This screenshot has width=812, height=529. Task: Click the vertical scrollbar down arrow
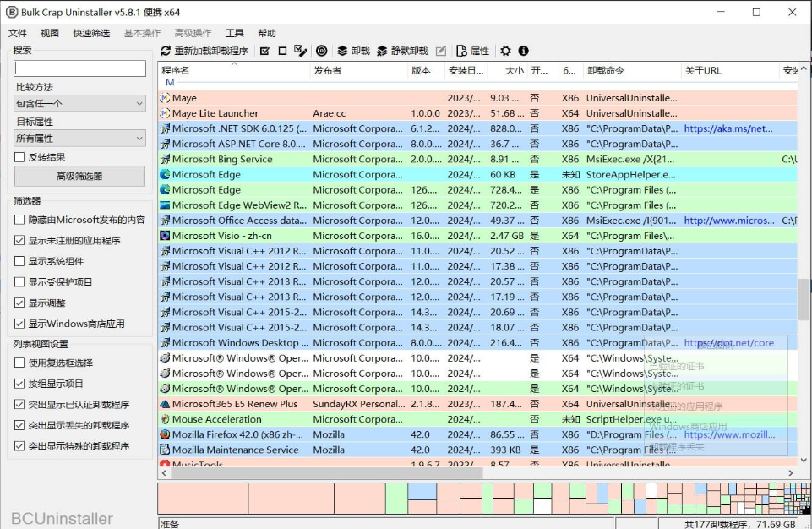point(804,460)
